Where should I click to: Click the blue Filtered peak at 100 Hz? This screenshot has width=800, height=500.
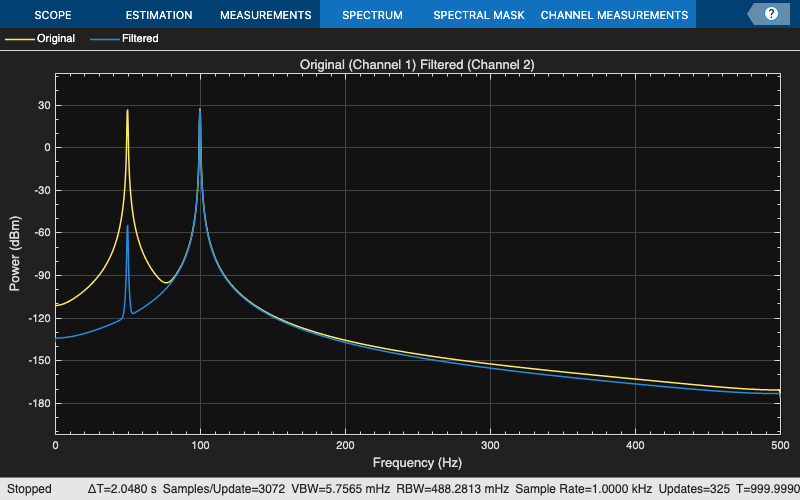coord(200,110)
